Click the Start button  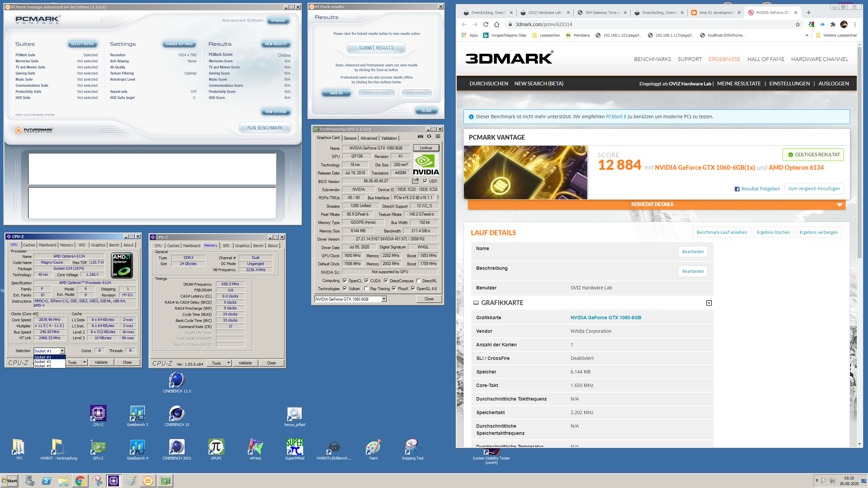pyautogui.click(x=9, y=481)
